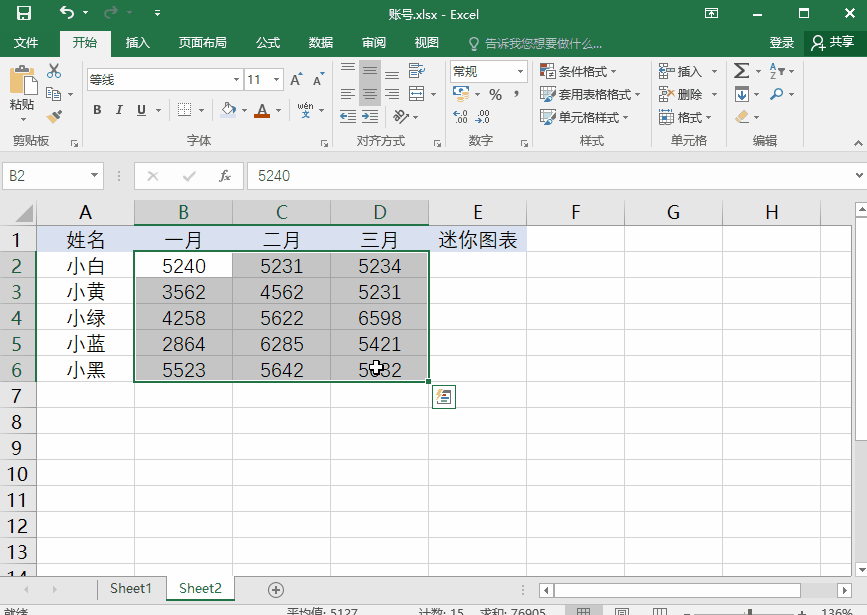
Task: Click the Increase Decimal icon
Action: pyautogui.click(x=460, y=117)
